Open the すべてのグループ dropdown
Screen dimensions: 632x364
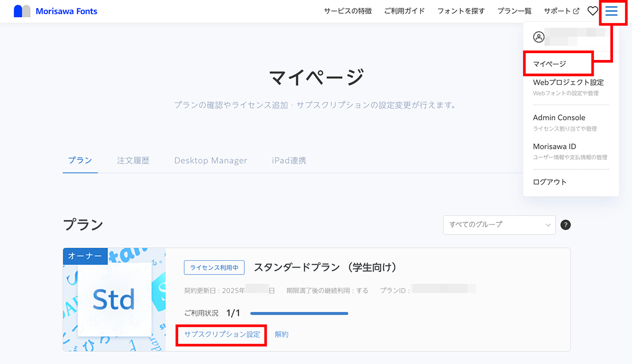tap(499, 225)
